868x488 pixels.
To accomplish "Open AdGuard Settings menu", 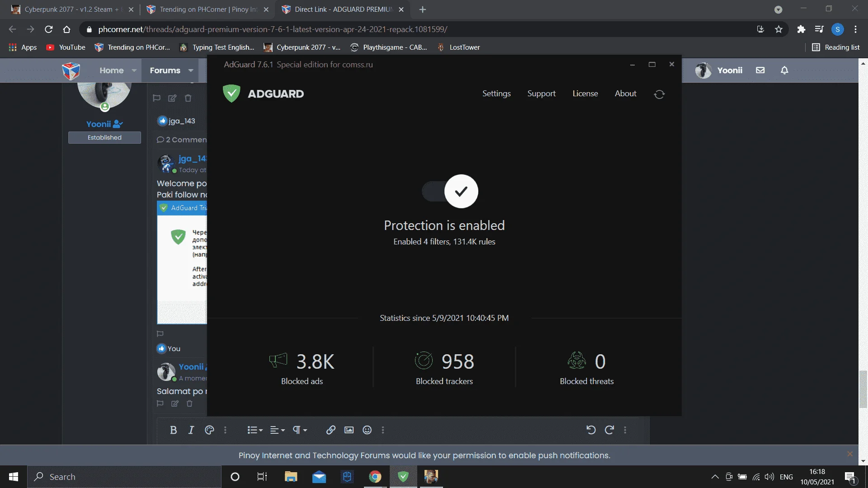I will pyautogui.click(x=496, y=94).
